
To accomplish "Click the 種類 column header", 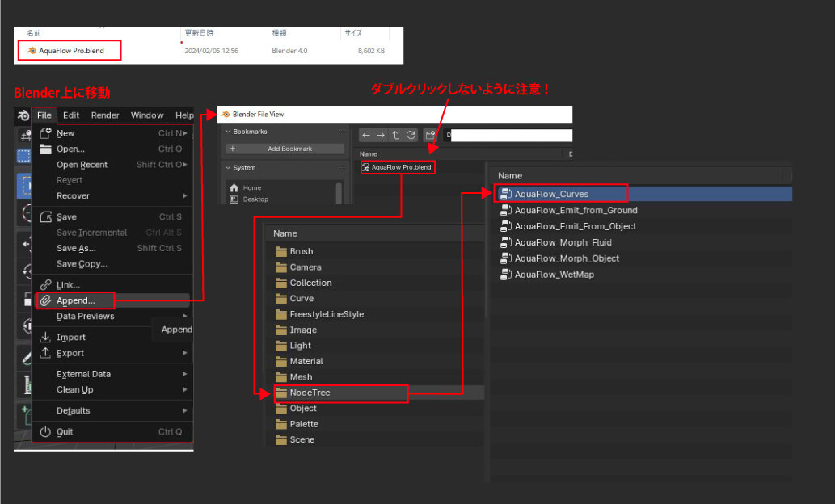I will click(279, 33).
